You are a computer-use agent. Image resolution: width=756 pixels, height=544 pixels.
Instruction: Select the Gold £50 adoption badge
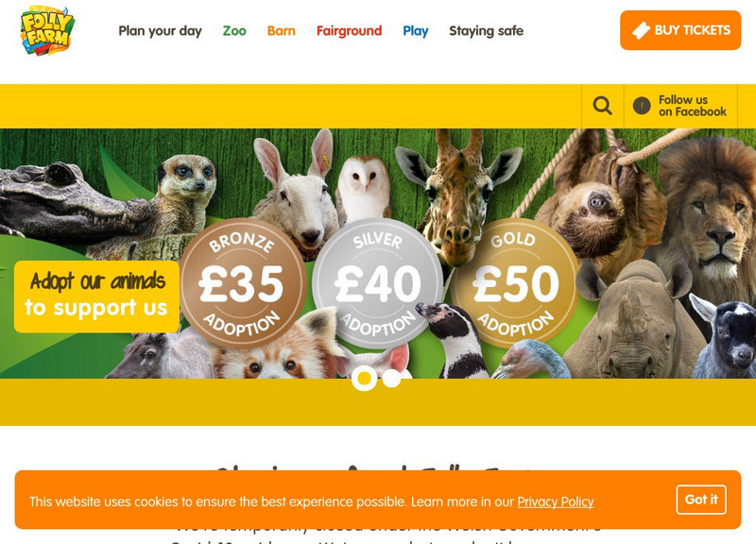point(515,283)
